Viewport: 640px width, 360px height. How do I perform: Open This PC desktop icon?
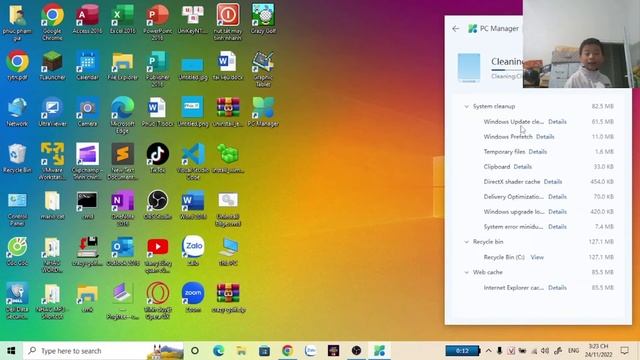coord(228,251)
